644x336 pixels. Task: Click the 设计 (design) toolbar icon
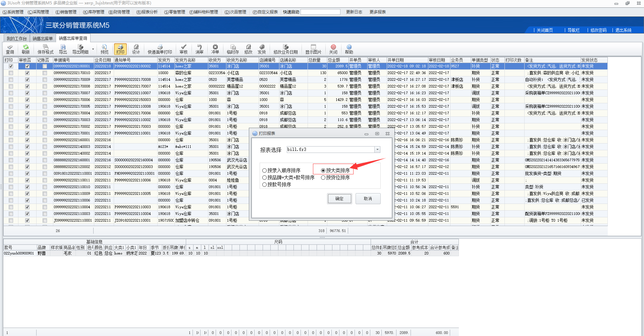click(x=136, y=49)
